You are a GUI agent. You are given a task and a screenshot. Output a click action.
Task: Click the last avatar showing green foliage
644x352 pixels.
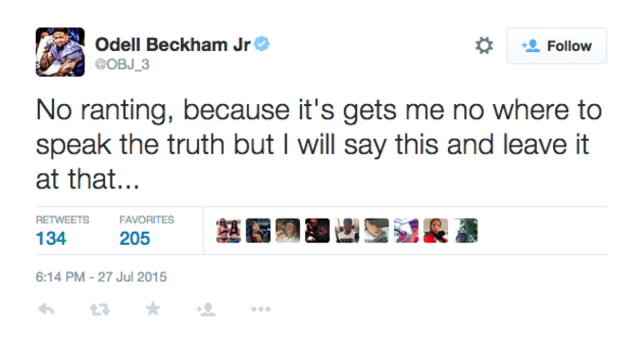[467, 231]
